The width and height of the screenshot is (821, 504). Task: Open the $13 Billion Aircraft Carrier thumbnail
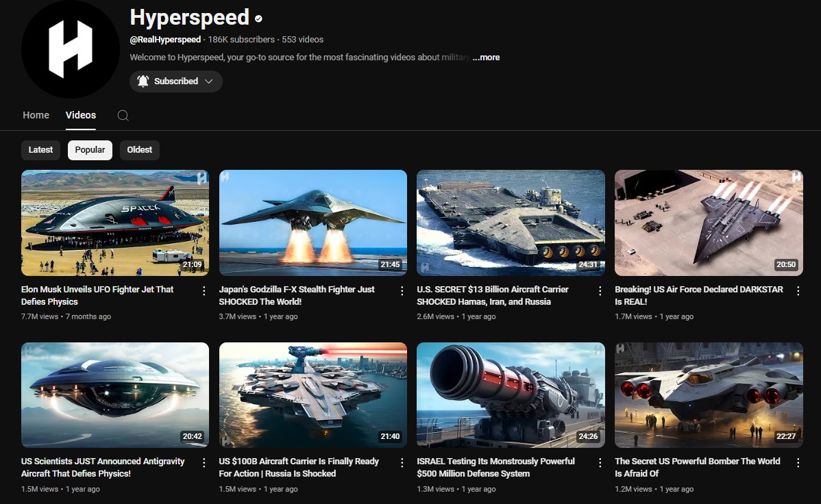[511, 223]
